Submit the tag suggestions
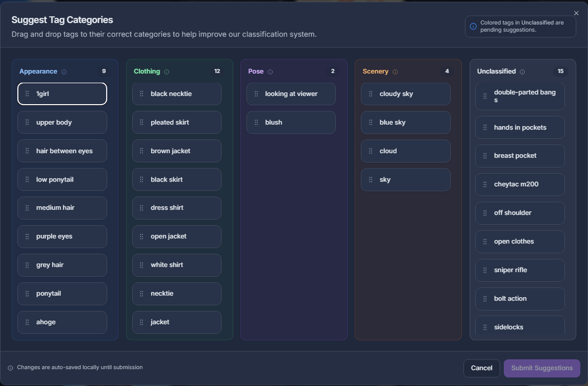 pyautogui.click(x=542, y=368)
